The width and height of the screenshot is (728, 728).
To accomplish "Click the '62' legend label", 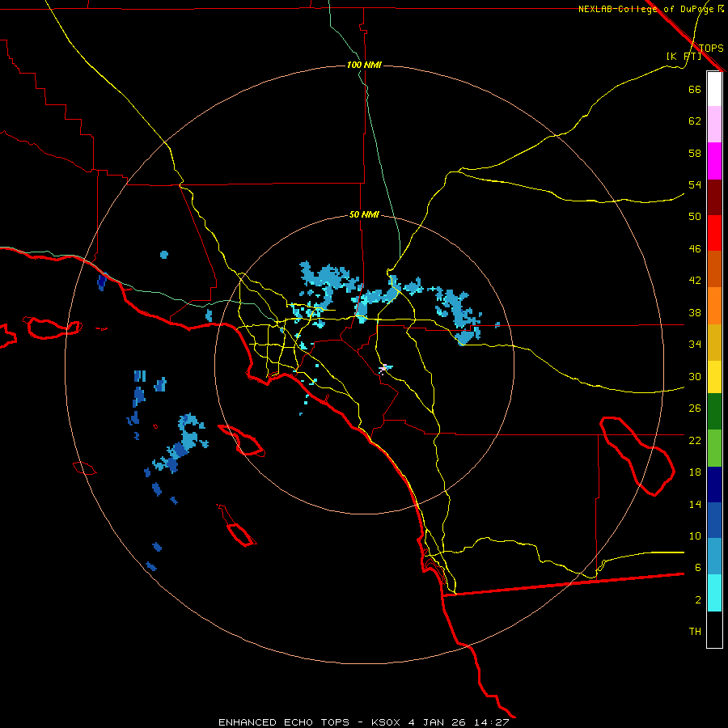I will coord(695,121).
